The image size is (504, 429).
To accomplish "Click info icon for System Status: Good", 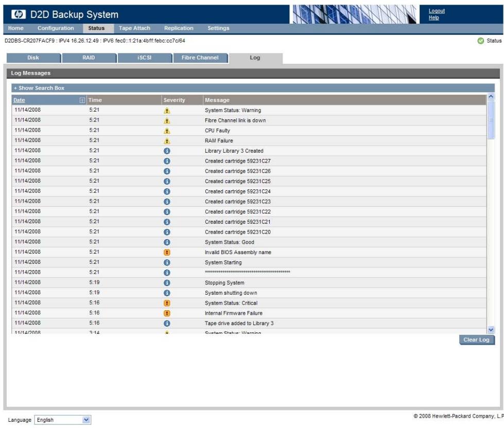I will click(167, 242).
